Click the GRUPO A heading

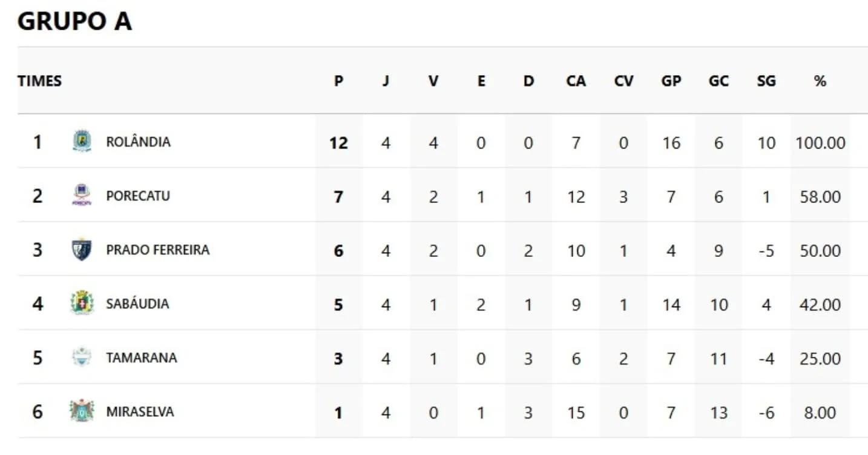pyautogui.click(x=74, y=22)
